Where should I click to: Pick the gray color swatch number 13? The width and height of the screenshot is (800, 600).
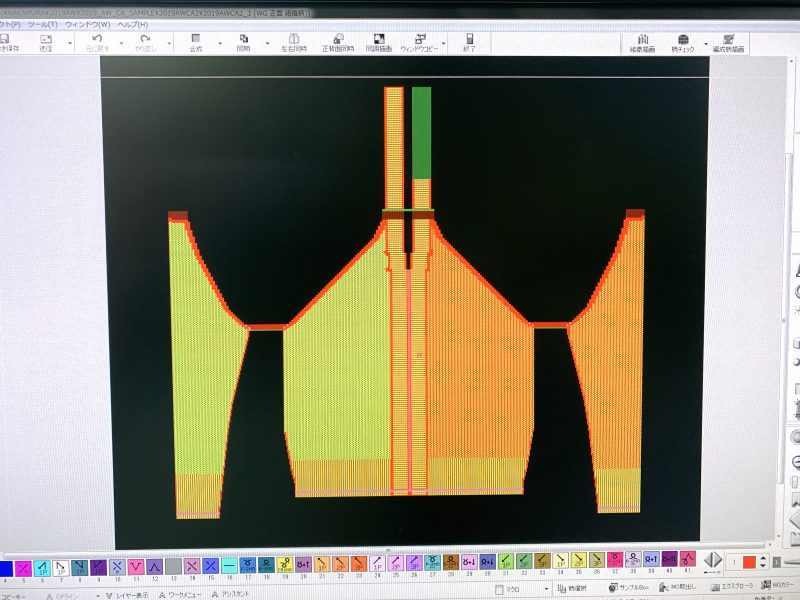pos(173,566)
